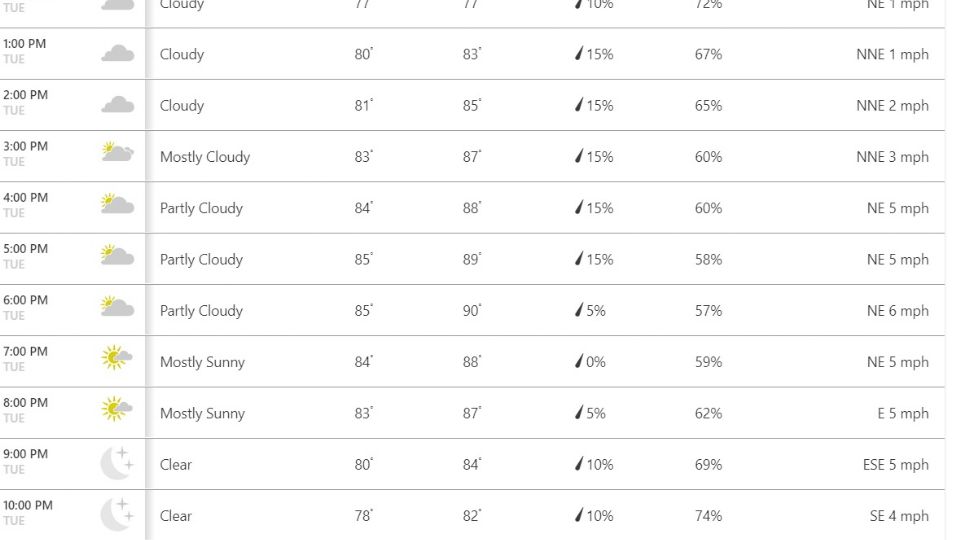Click the partly cloudy icon at 5:00 PM
This screenshot has width=960, height=540.
click(x=118, y=256)
